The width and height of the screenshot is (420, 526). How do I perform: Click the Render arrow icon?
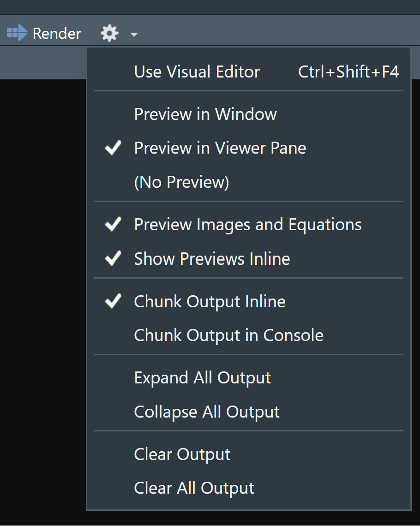tap(17, 33)
